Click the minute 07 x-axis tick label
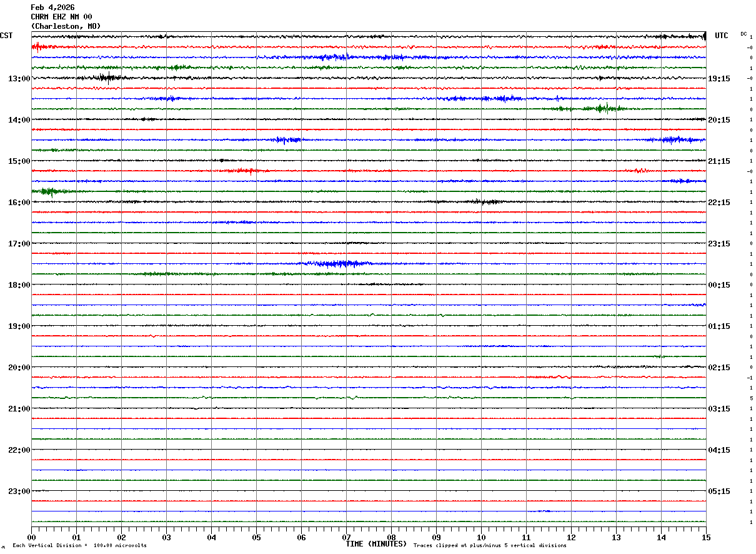This screenshot has height=554, width=756. point(346,537)
